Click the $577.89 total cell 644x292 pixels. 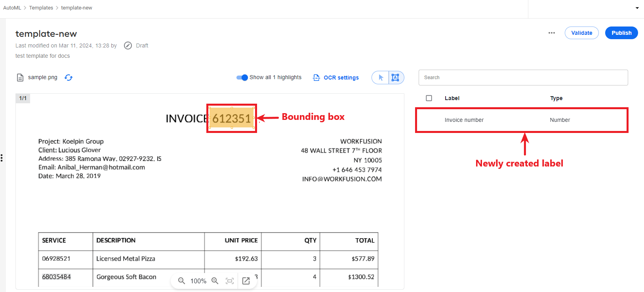pyautogui.click(x=363, y=259)
